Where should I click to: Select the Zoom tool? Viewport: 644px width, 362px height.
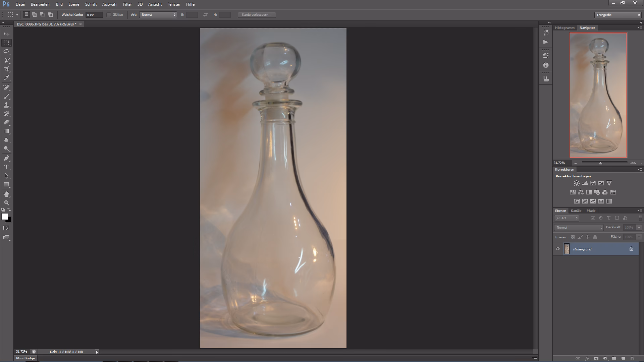pos(6,203)
